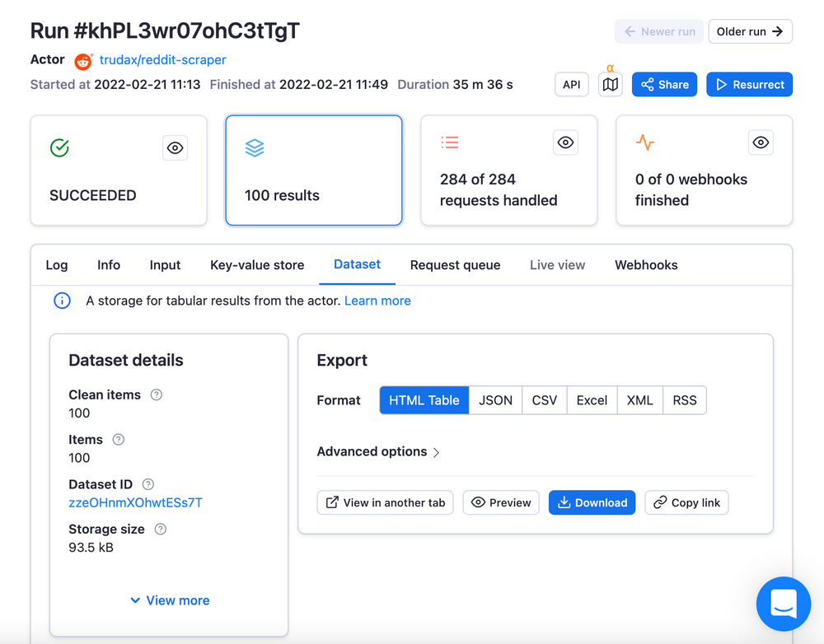Switch to the Log tab
The height and width of the screenshot is (644, 824).
pyautogui.click(x=56, y=265)
